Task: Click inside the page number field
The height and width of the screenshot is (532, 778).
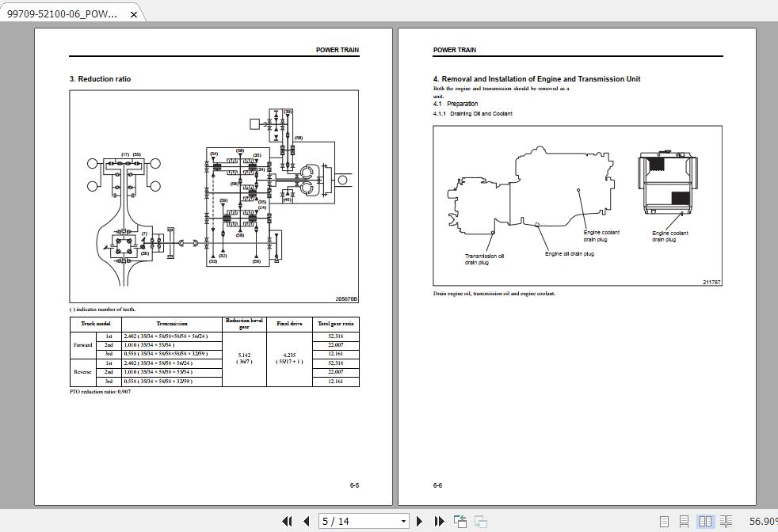Action: [x=349, y=521]
